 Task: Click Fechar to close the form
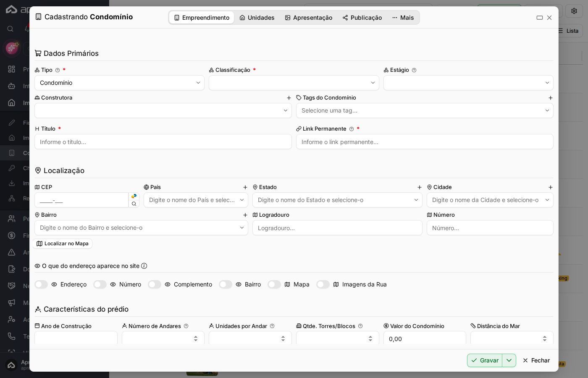pyautogui.click(x=536, y=360)
